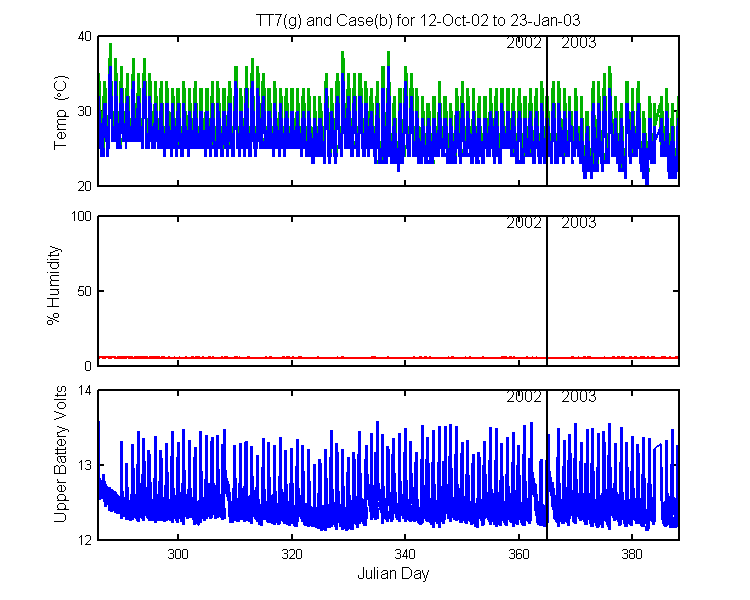This screenshot has width=750, height=600.
Task: Click the '30' tick on the temperature axis
Action: click(84, 111)
